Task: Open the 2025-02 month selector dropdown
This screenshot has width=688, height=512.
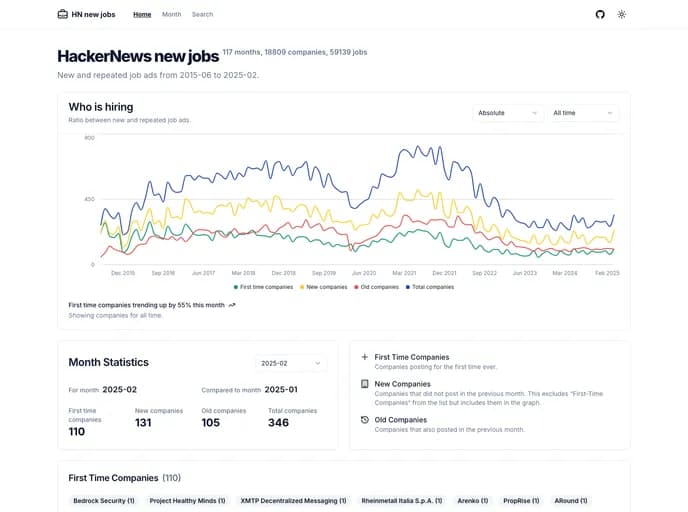Action: 291,363
